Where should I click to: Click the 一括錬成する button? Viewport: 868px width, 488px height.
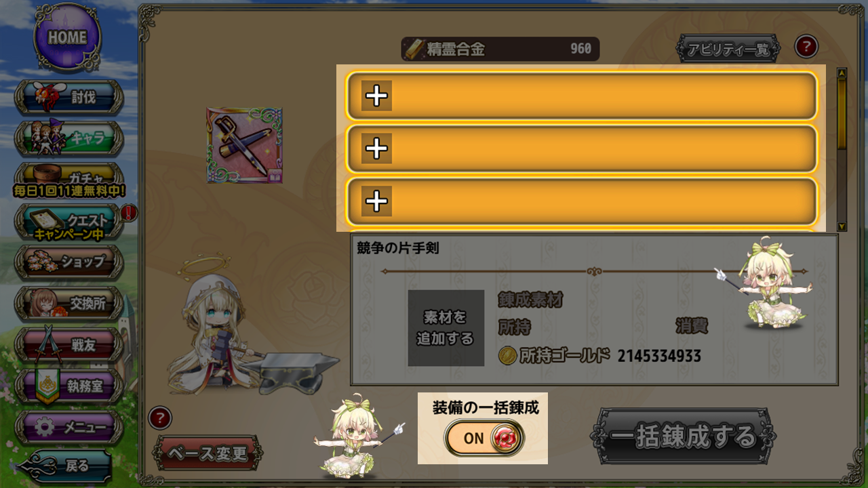click(683, 436)
